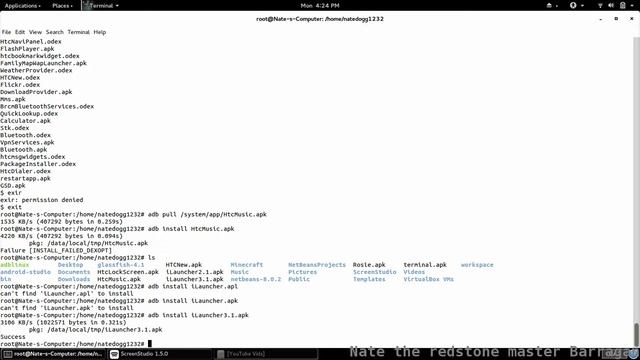This screenshot has width=640, height=360.
Task: Click 'Templates' directory in ls output
Action: (x=369, y=279)
